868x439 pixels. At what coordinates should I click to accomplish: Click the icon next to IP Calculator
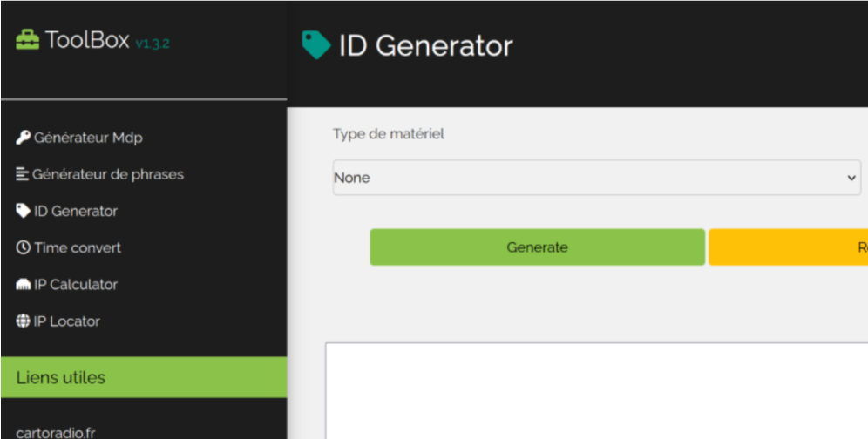(x=24, y=285)
